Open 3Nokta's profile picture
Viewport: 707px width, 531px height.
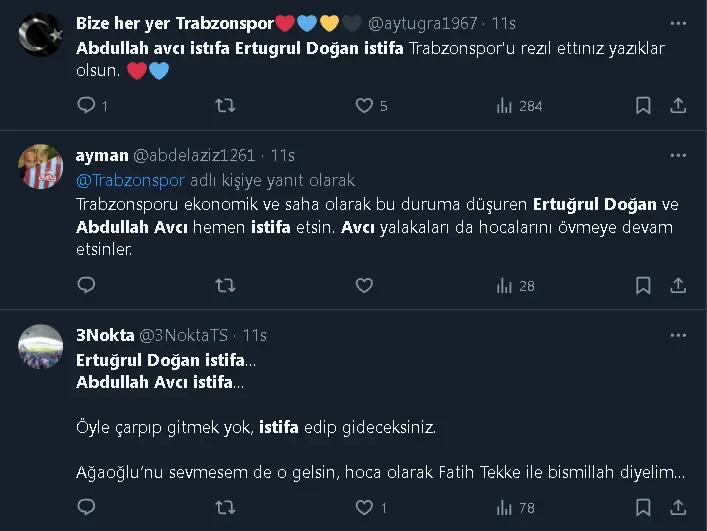[41, 347]
